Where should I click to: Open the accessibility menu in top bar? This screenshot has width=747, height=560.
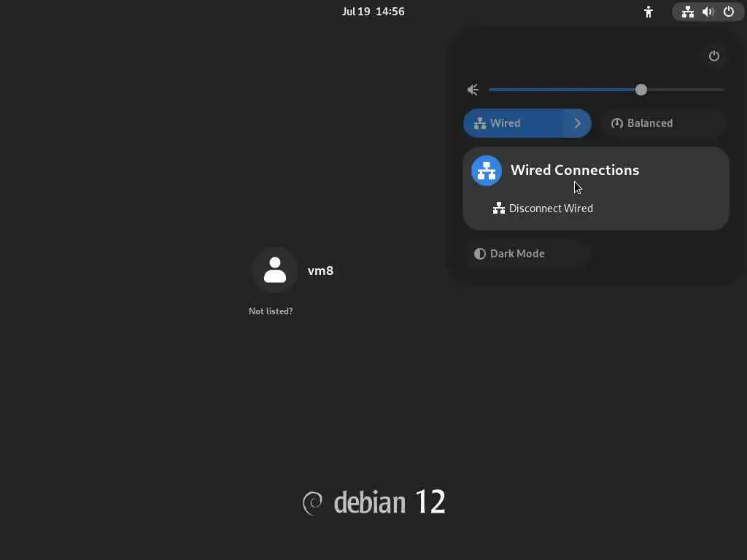648,12
